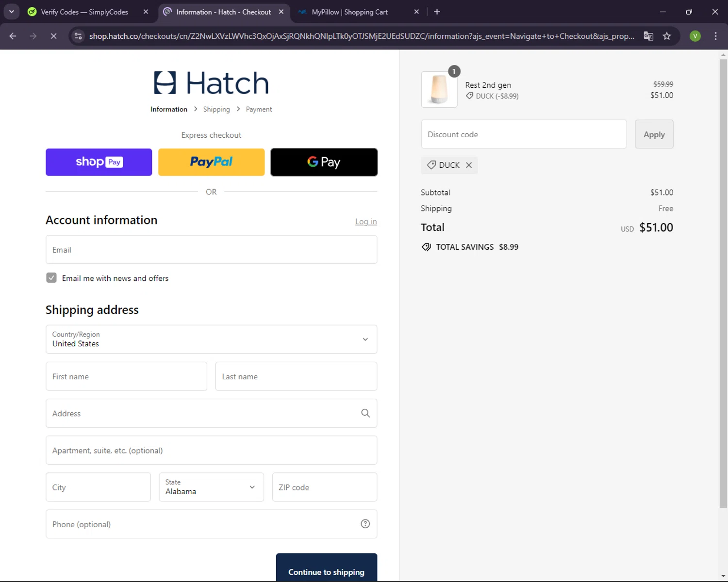Open the green V profile avatar
This screenshot has height=582, width=728.
[695, 36]
